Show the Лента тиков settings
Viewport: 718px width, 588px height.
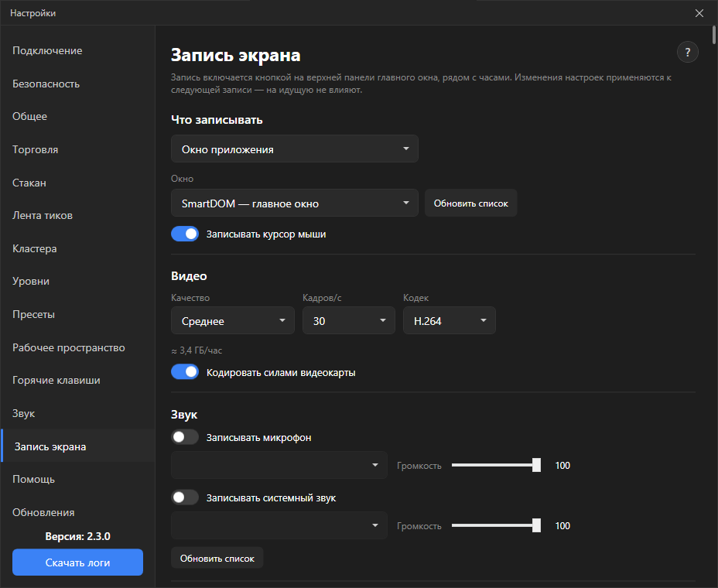pyautogui.click(x=78, y=216)
